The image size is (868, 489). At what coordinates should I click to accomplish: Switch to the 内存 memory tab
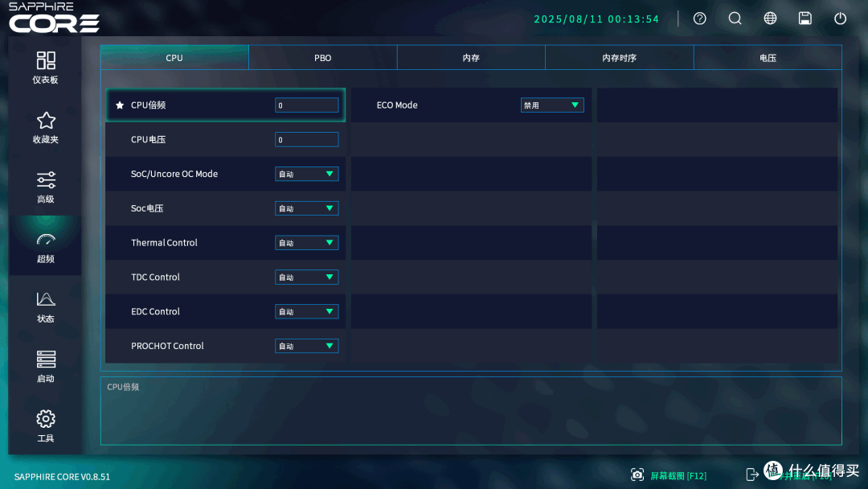pos(471,58)
